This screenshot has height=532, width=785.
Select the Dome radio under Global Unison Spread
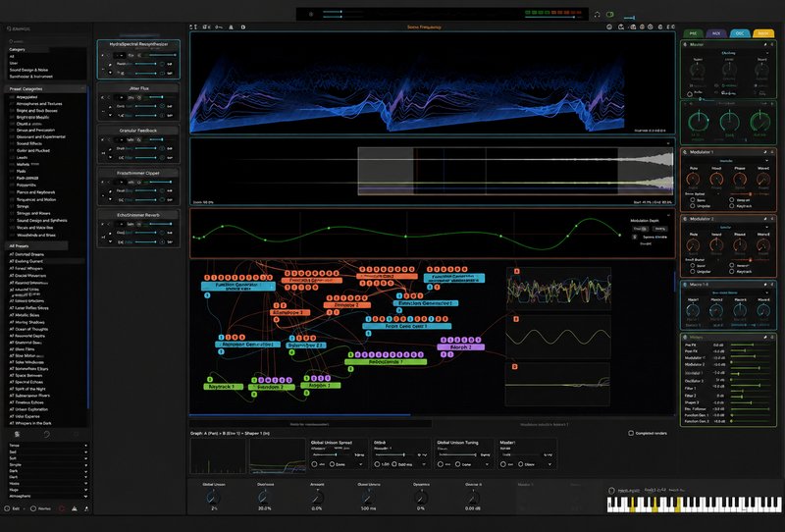[x=332, y=464]
